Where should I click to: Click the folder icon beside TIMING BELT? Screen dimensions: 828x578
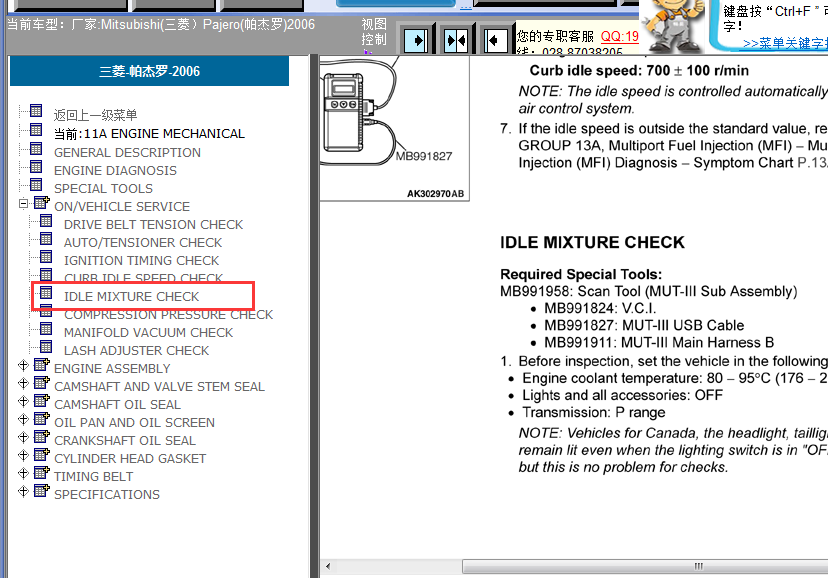(42, 472)
